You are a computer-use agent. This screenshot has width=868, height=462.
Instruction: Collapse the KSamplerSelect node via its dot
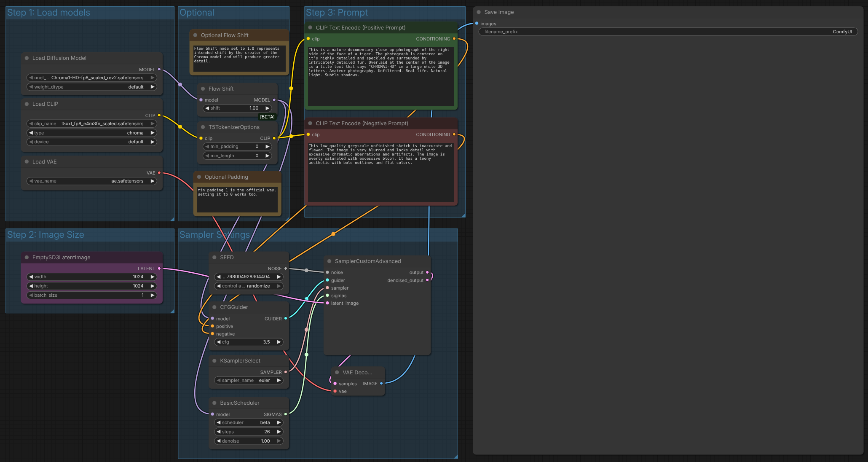pos(214,361)
